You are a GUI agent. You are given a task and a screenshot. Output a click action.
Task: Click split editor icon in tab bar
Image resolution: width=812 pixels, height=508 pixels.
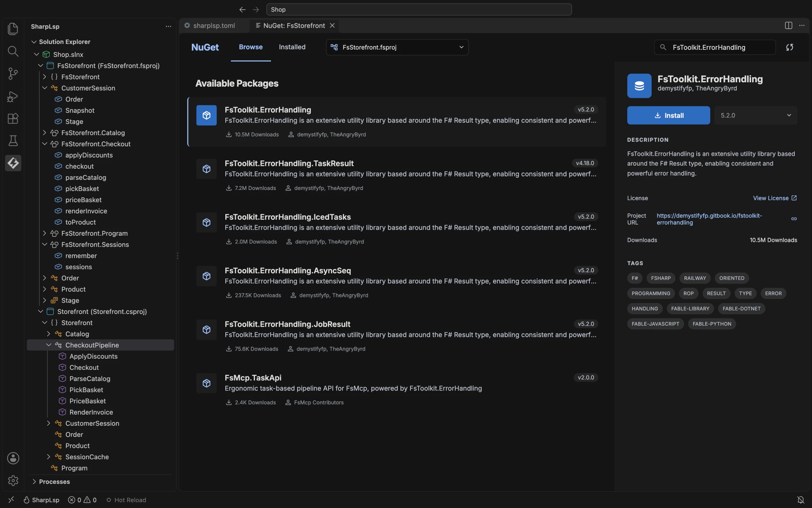(x=788, y=26)
